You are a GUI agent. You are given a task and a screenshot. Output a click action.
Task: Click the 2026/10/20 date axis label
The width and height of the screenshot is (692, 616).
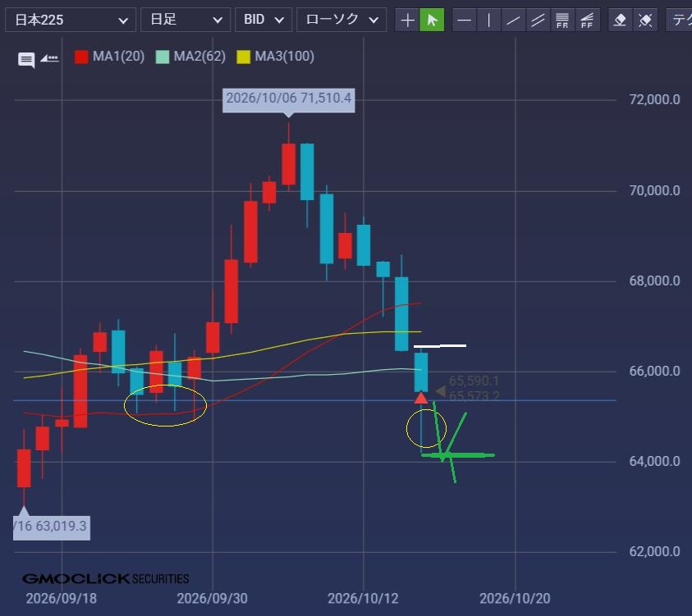tap(515, 599)
